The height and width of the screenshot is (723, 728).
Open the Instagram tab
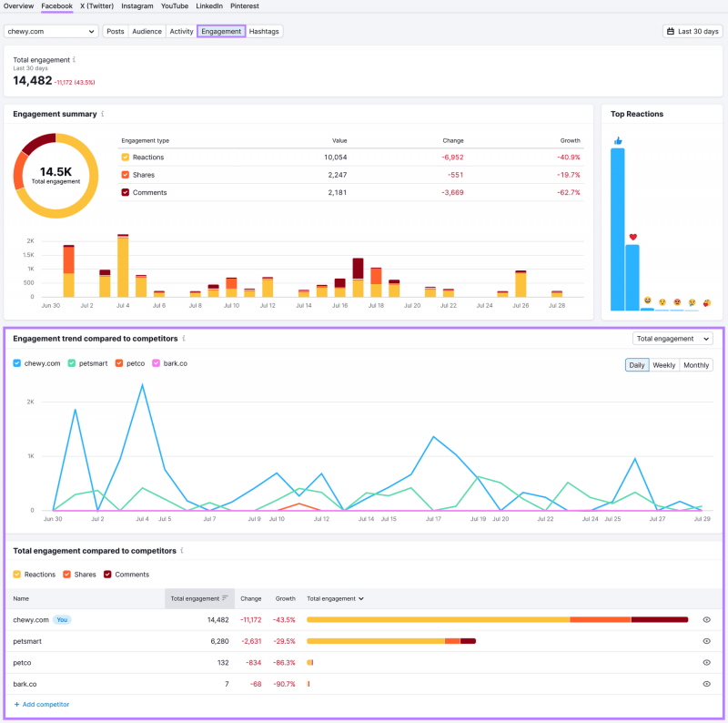(x=137, y=6)
